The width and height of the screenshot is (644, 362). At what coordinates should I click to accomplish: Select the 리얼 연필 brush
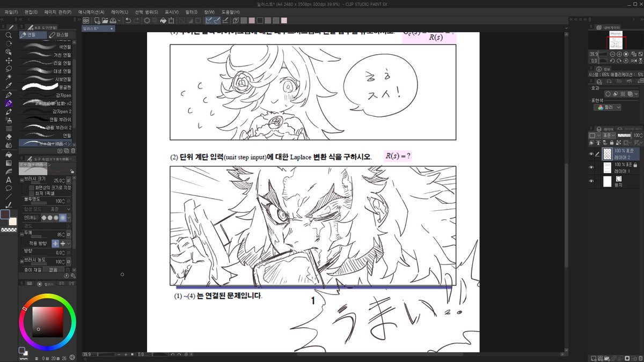(47, 62)
